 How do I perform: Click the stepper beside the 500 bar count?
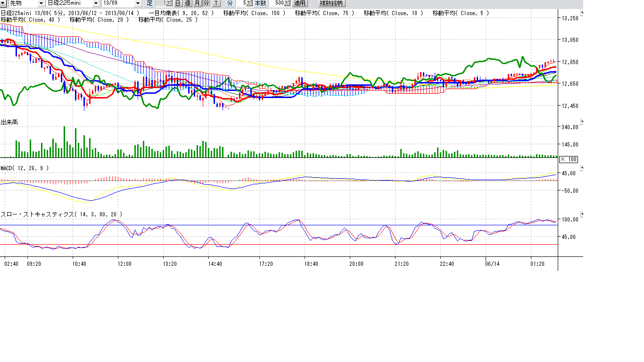click(x=287, y=3)
